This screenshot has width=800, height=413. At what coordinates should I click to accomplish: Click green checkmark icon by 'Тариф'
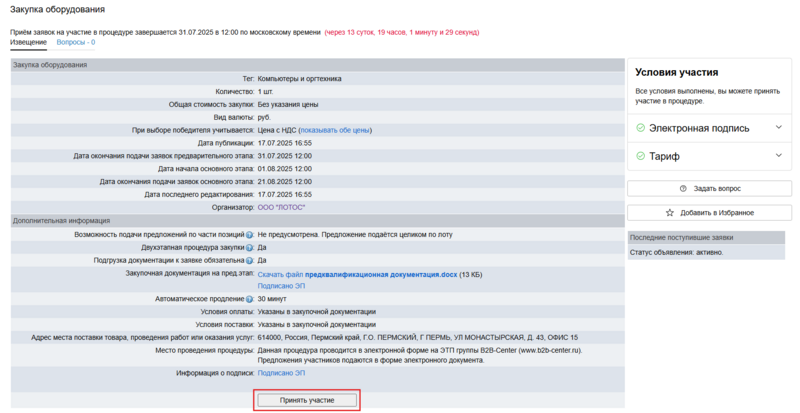640,156
